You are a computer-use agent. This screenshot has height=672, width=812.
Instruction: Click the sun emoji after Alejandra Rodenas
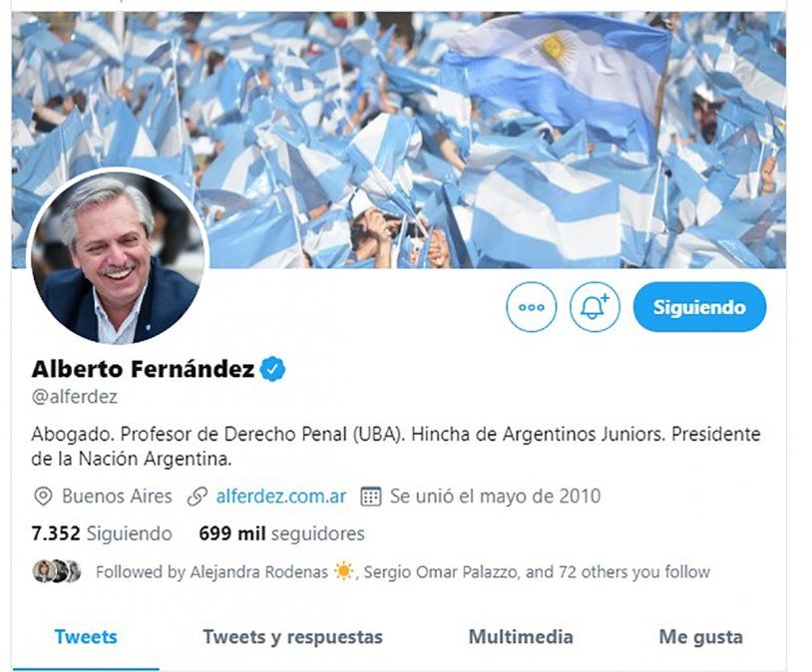(343, 571)
